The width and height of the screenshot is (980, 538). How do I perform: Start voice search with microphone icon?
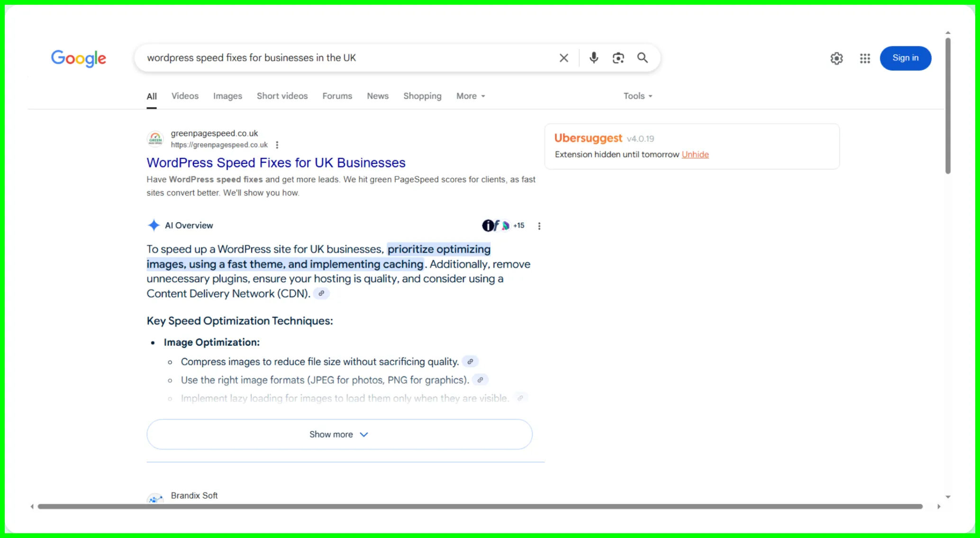point(593,58)
